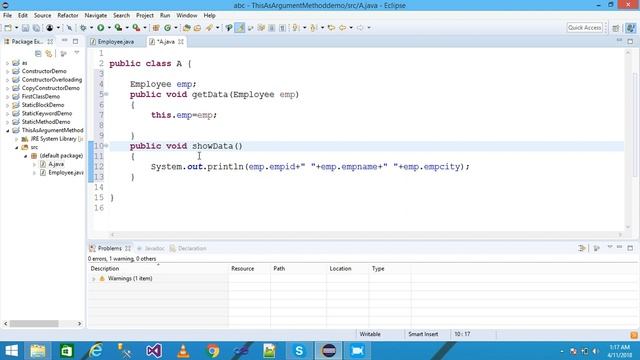The image size is (640, 360).
Task: Open the Back history dropdown arrow
Action: click(x=351, y=28)
